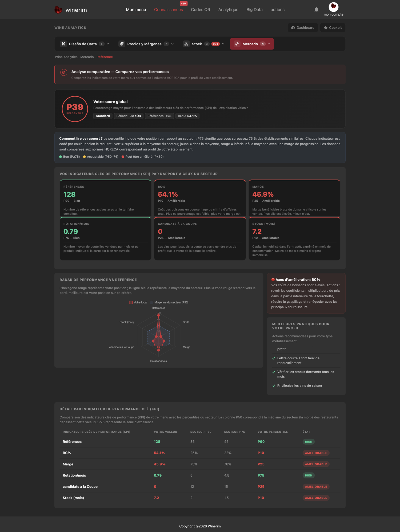Viewport: 400px width, 532px height.
Task: Click AMÉLIORABLE status in Marge row
Action: (316, 464)
